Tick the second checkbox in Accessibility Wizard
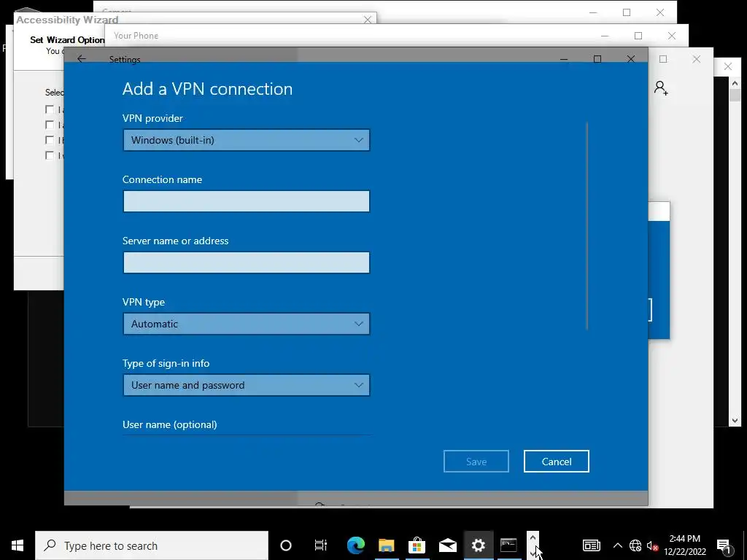The height and width of the screenshot is (560, 747). 50,125
